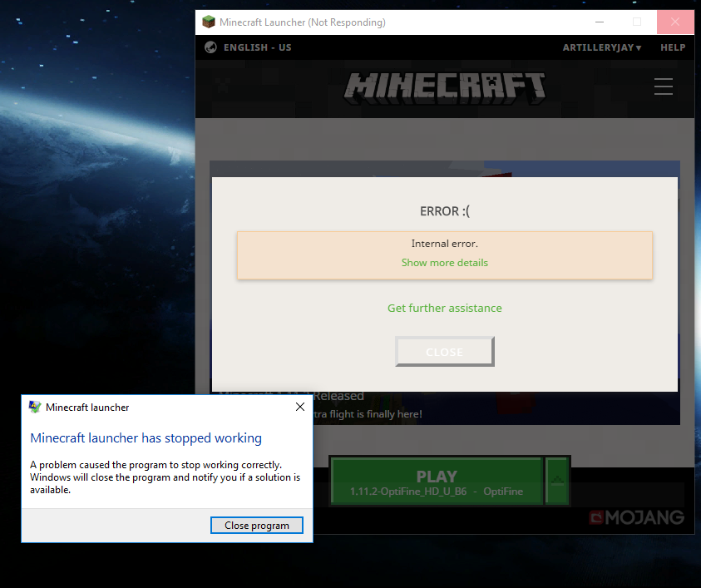
Task: Expand the profile arrow beside PLAY
Action: point(557,482)
